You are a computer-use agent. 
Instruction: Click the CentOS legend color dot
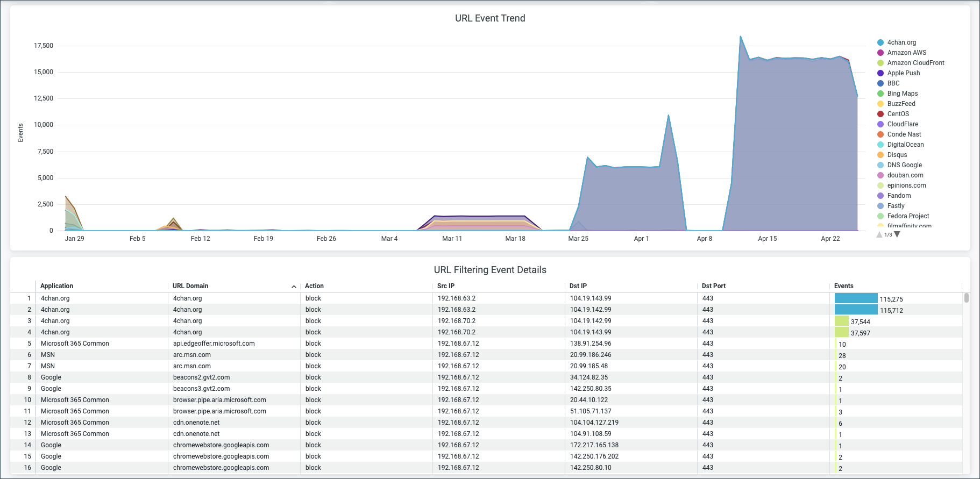tap(880, 114)
